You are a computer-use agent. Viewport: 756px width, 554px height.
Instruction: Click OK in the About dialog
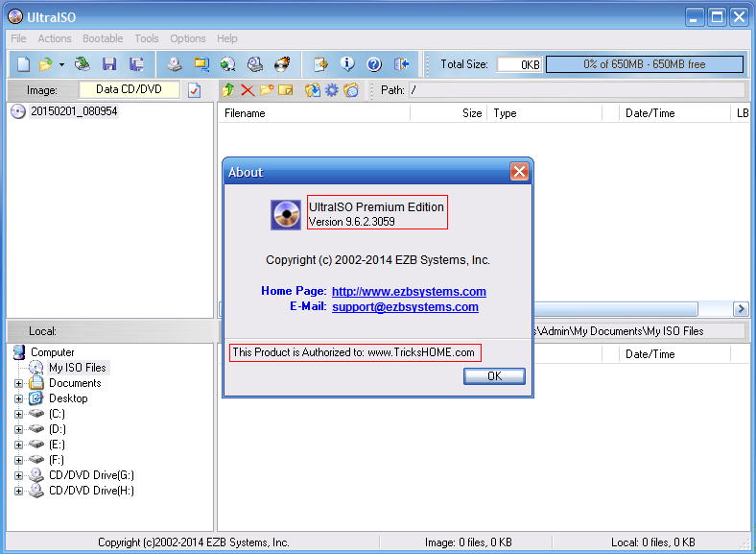(x=494, y=376)
